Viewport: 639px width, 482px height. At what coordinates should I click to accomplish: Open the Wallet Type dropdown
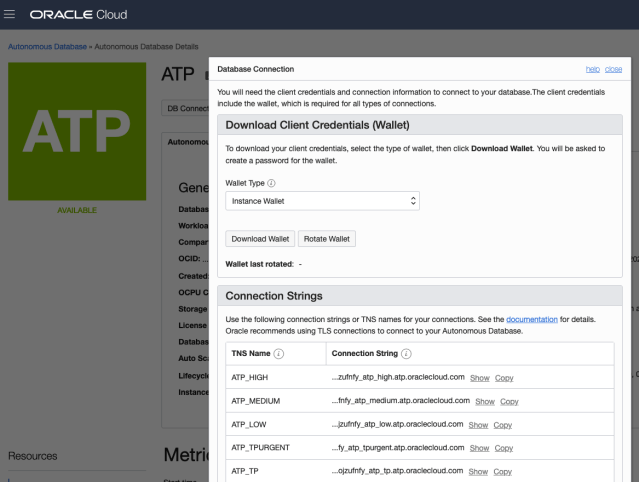tap(322, 201)
